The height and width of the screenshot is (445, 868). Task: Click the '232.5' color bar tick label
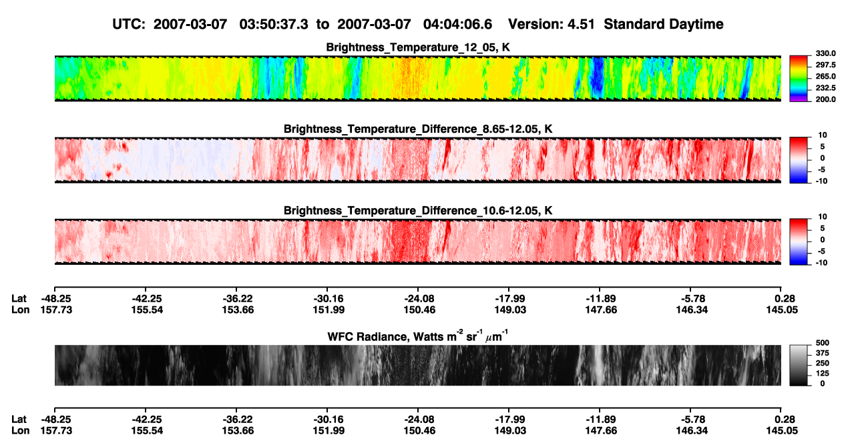pos(826,88)
